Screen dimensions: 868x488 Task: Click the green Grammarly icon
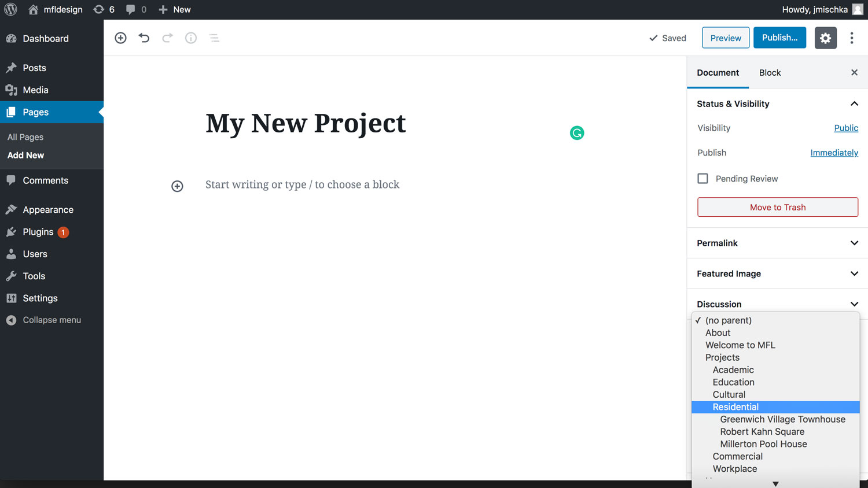click(x=577, y=132)
